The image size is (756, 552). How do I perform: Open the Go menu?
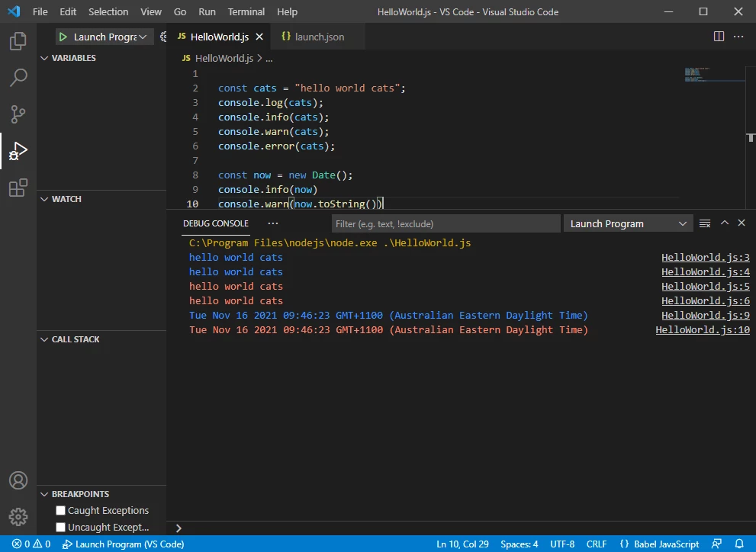coord(180,11)
